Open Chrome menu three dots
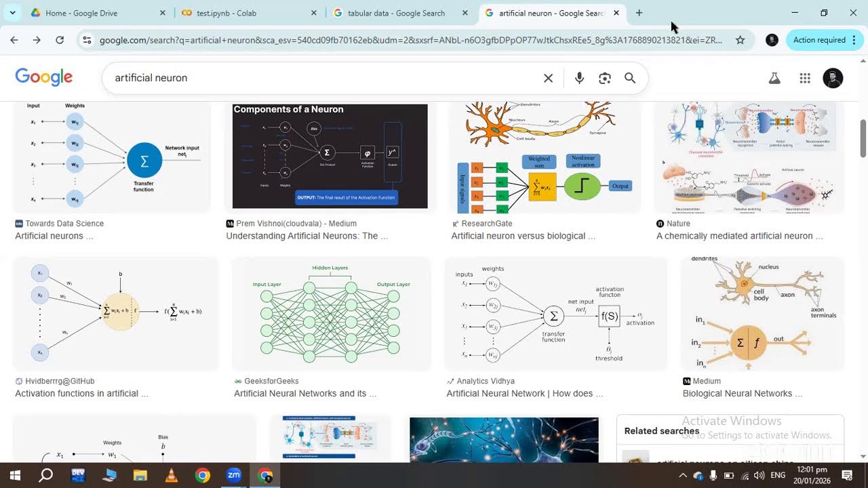868x488 pixels. click(855, 40)
